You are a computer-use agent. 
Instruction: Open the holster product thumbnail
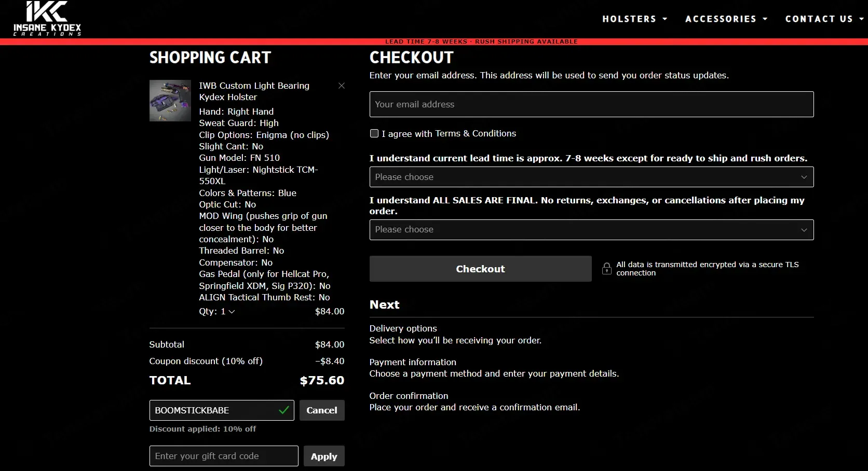(170, 101)
